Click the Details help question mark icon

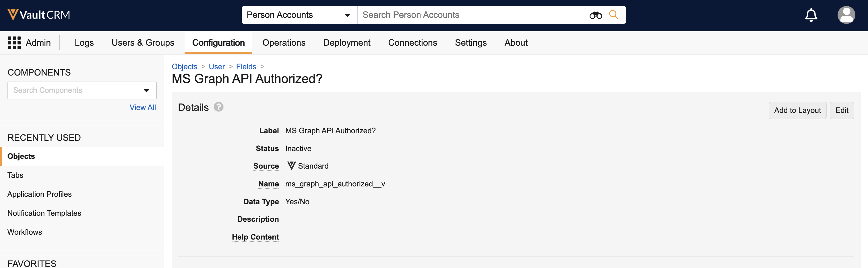[218, 107]
